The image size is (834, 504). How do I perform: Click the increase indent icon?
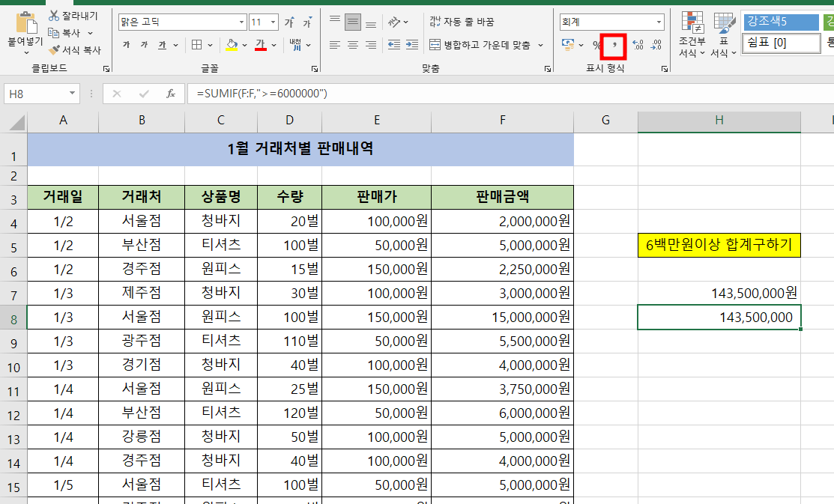(x=412, y=45)
